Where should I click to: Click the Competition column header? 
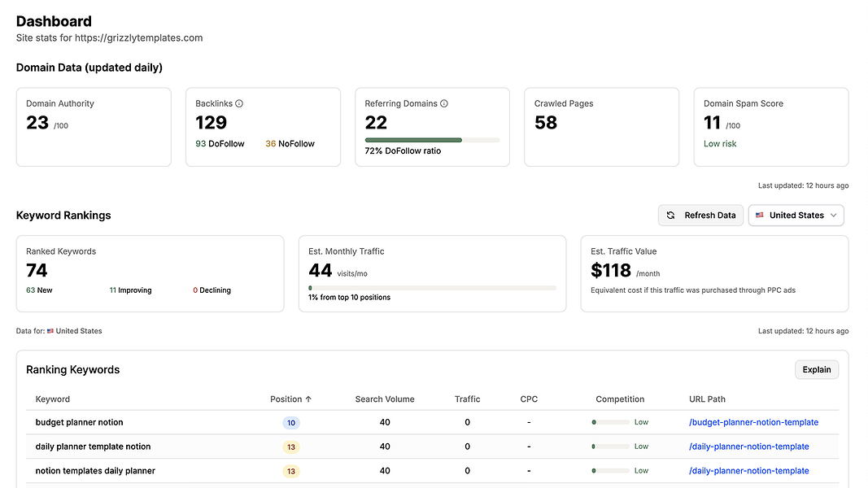[620, 399]
